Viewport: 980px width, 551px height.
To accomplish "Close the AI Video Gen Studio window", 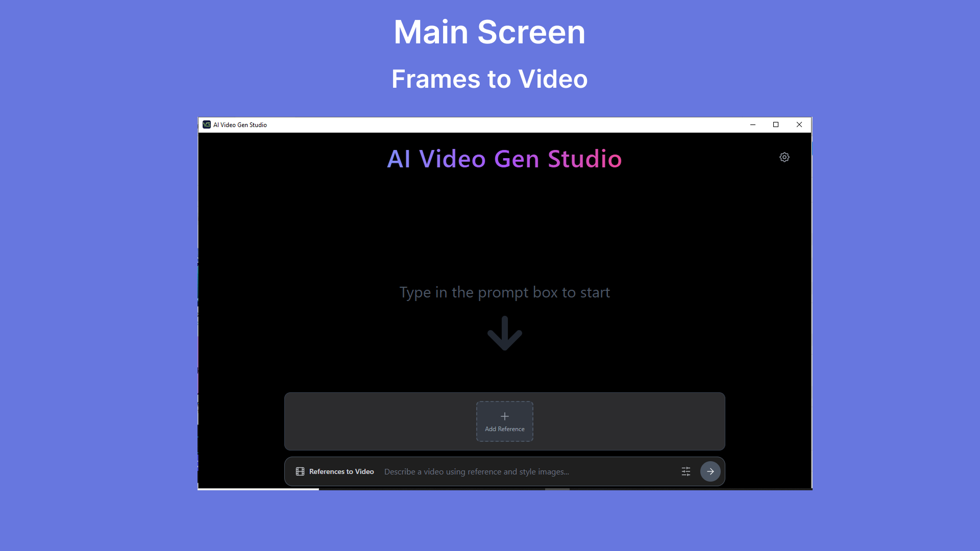I will coord(799,124).
